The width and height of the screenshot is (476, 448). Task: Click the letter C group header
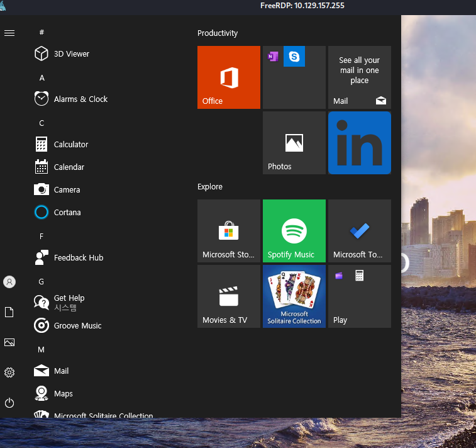pos(42,123)
